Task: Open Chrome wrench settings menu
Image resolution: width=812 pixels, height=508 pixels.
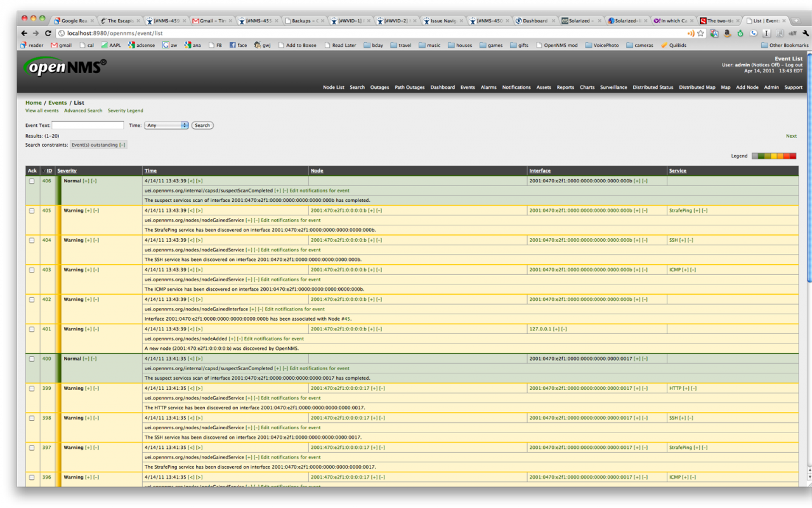Action: [806, 33]
